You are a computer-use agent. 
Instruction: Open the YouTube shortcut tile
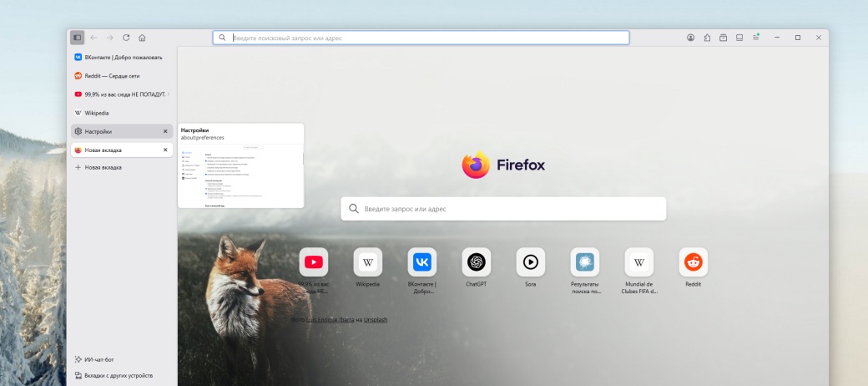[314, 262]
